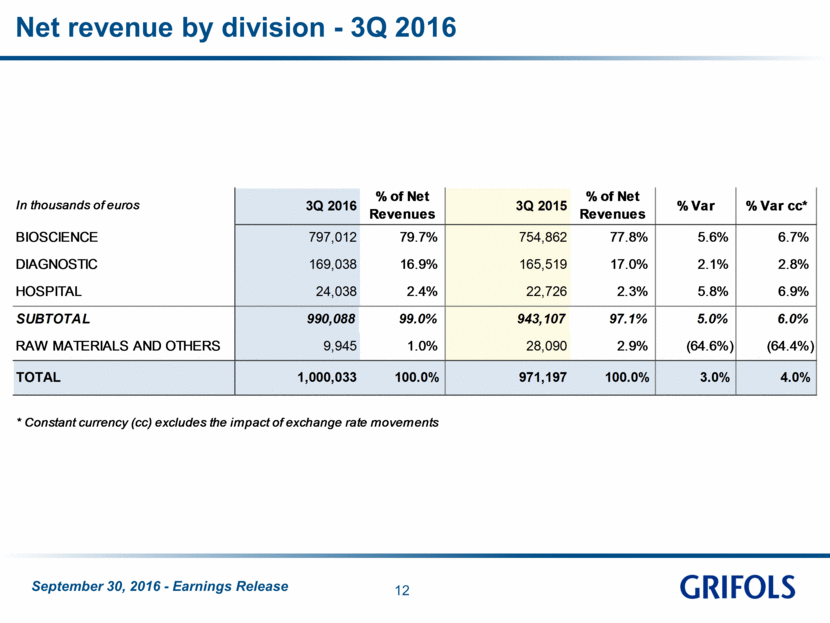Click the 77.8% Bioscience revenue share
This screenshot has width=830, height=623.
(x=629, y=237)
